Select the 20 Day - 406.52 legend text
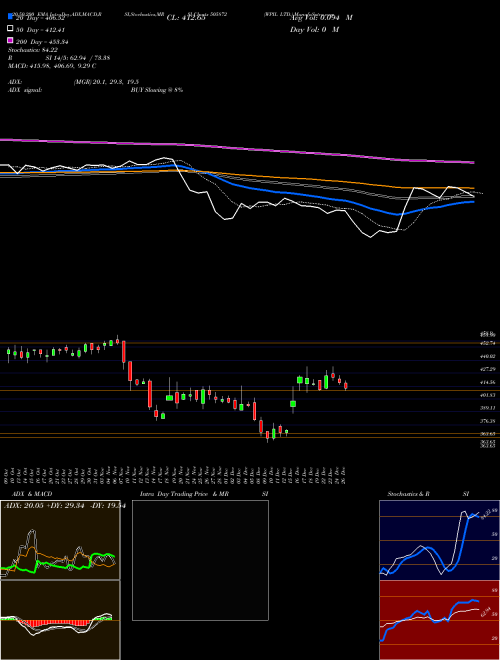This screenshot has width=500, height=660. pyautogui.click(x=40, y=18)
